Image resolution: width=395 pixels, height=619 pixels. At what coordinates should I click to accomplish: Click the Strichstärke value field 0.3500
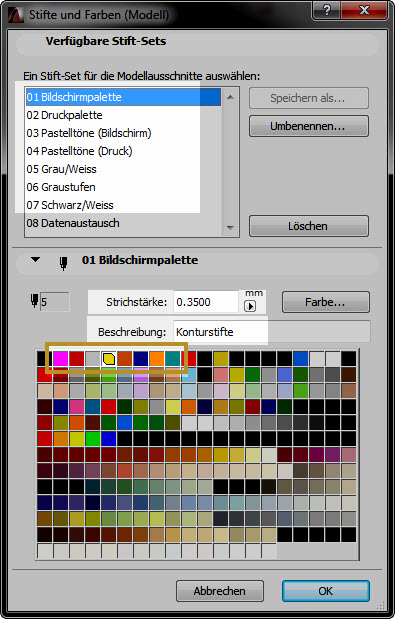click(x=206, y=302)
